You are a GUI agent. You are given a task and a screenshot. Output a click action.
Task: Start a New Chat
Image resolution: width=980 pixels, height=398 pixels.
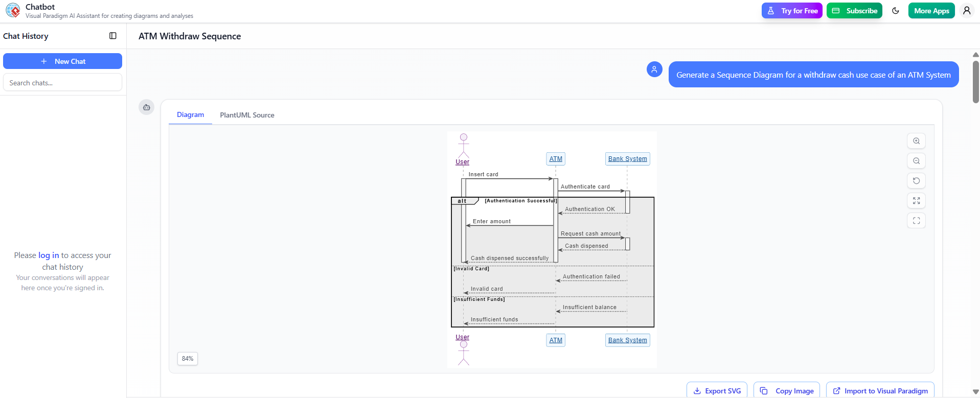click(62, 61)
